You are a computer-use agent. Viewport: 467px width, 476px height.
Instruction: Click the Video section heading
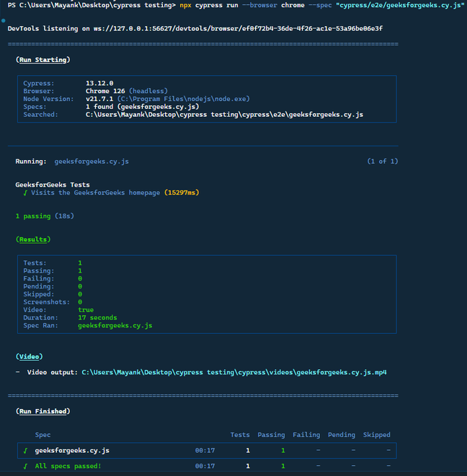click(x=29, y=357)
